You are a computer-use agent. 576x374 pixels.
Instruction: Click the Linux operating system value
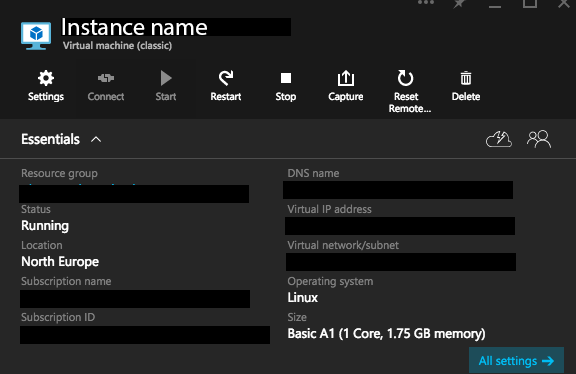[303, 298]
